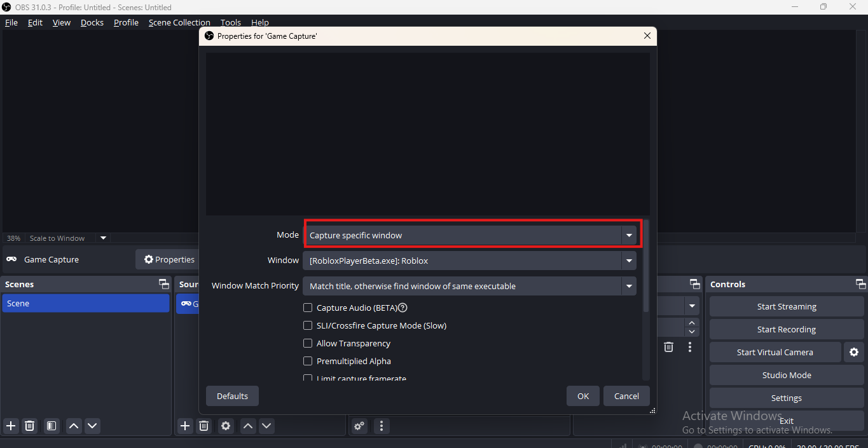Enable Allow Transparency checkbox
Image resolution: width=868 pixels, height=448 pixels.
pos(308,343)
